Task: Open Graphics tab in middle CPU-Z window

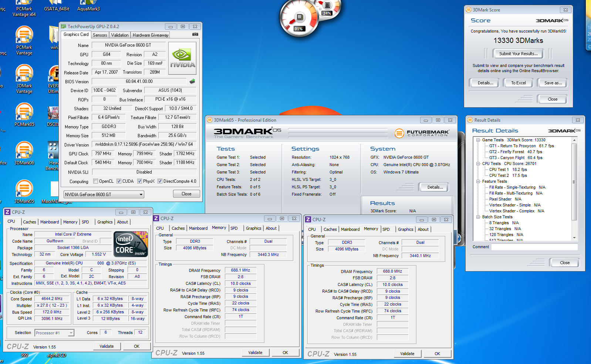Action: coord(254,228)
